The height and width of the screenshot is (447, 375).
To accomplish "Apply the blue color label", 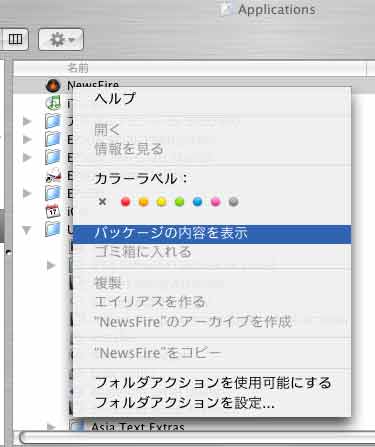I will (197, 202).
